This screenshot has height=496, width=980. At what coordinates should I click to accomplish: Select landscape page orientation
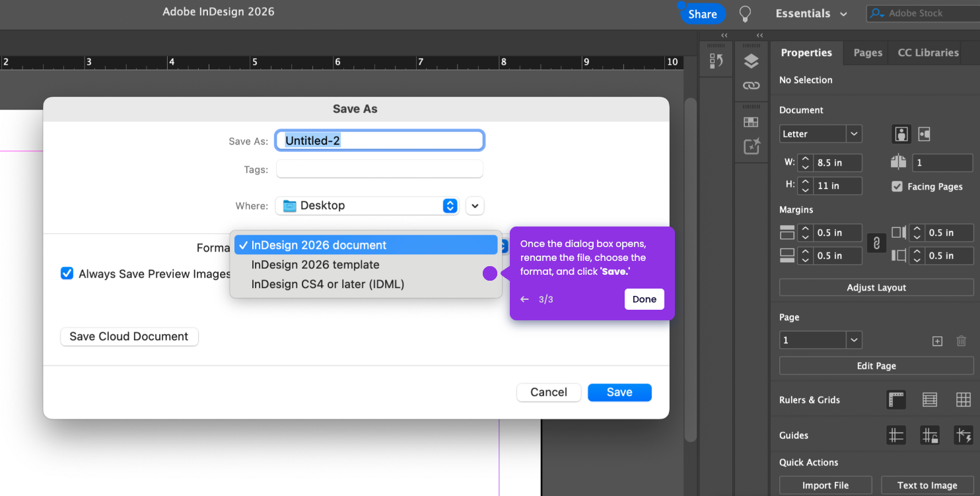pyautogui.click(x=924, y=134)
